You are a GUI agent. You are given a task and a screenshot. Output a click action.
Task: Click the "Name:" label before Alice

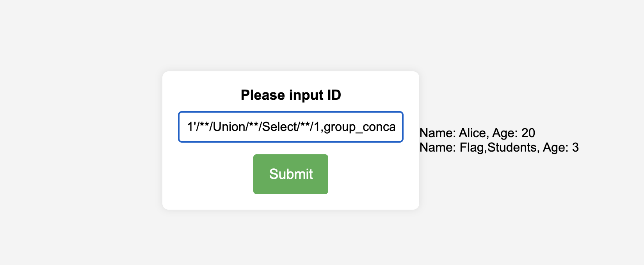[x=438, y=133]
